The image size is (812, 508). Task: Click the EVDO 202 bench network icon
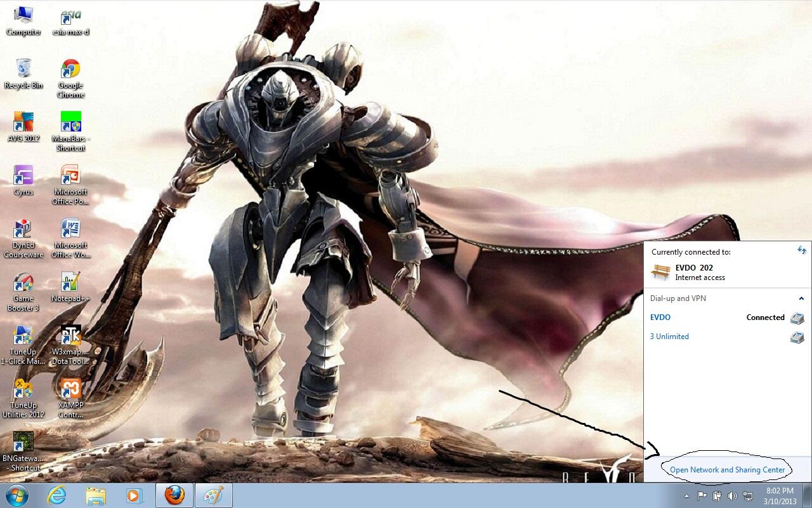point(661,272)
